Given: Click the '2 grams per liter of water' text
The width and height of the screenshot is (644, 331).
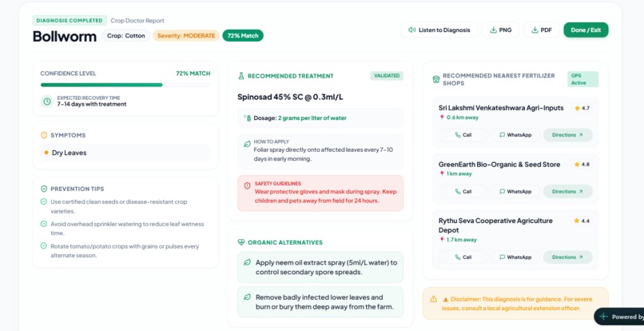Looking at the screenshot, I should (312, 118).
